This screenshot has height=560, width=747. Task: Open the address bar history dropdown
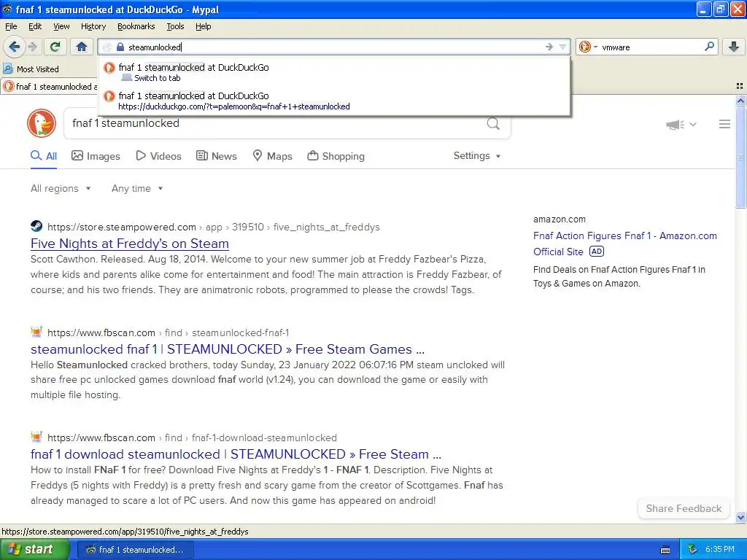pyautogui.click(x=562, y=47)
